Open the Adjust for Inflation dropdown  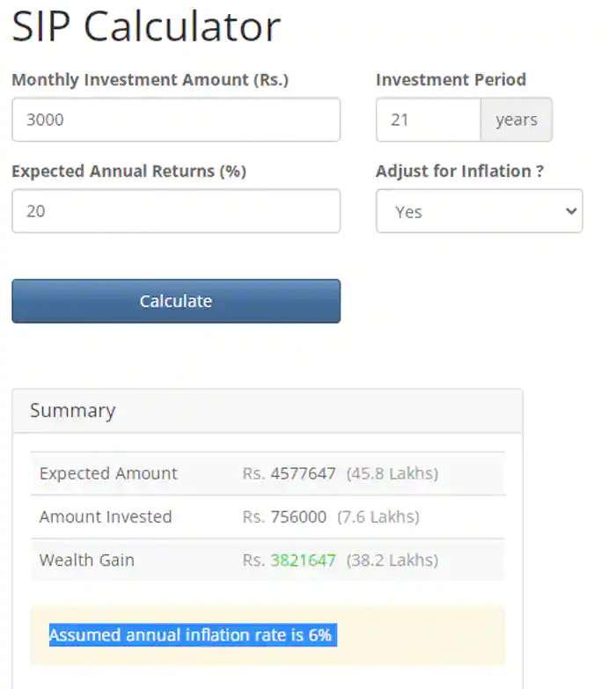click(480, 211)
